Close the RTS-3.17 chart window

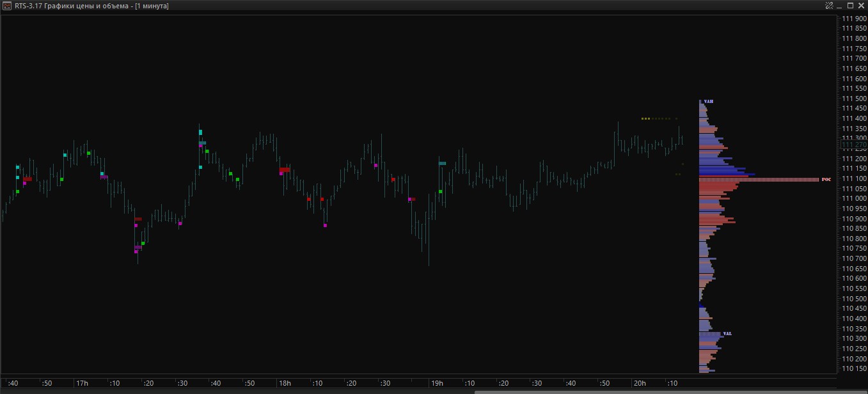860,6
